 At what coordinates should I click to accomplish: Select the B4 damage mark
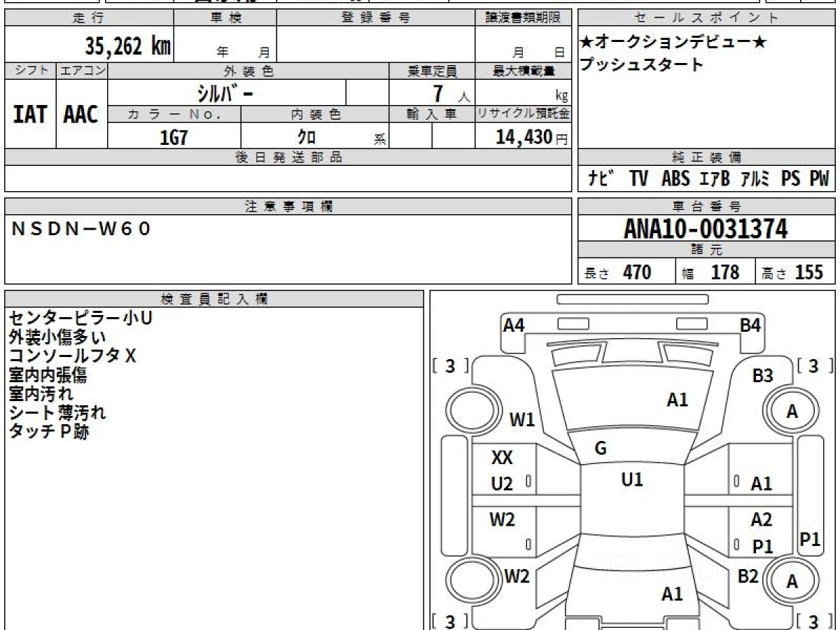pos(750,325)
